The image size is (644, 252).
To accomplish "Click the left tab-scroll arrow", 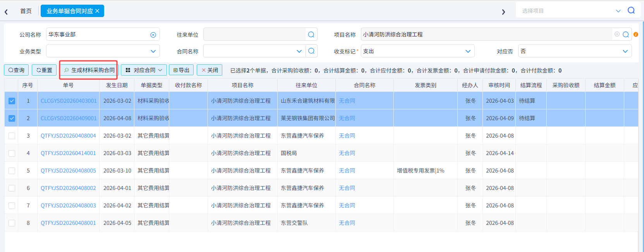I will pyautogui.click(x=6, y=12).
